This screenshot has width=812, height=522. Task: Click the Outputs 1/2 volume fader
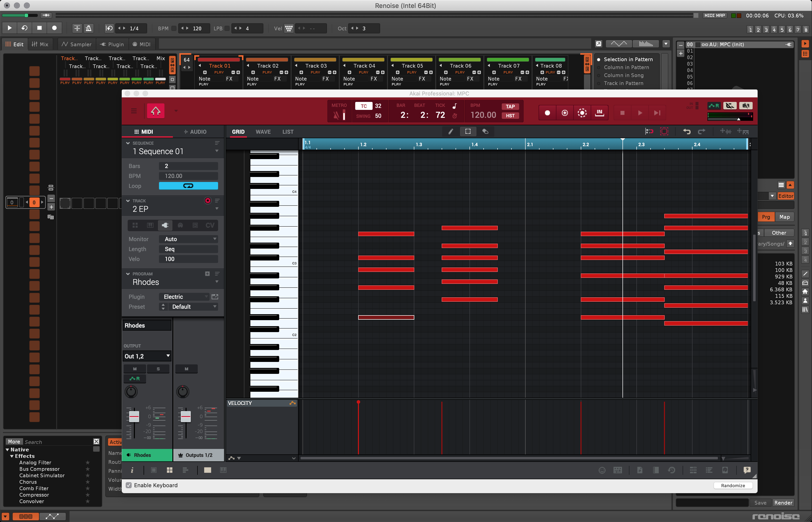[186, 417]
